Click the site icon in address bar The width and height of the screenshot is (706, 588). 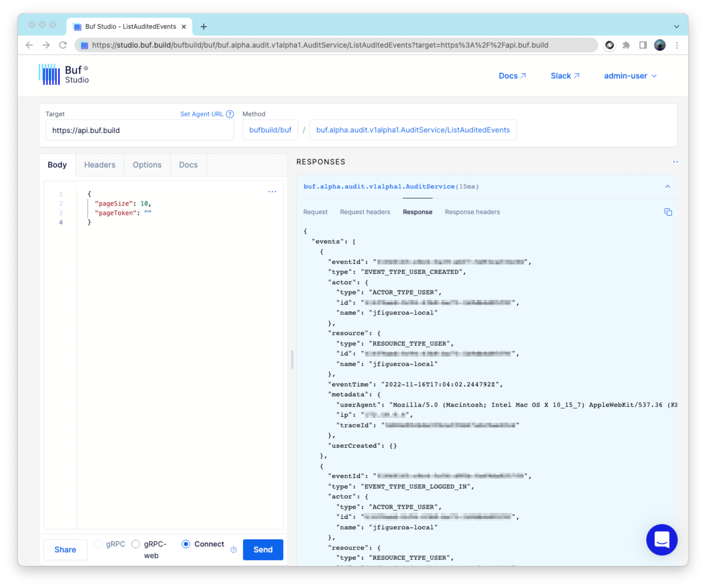(x=84, y=45)
